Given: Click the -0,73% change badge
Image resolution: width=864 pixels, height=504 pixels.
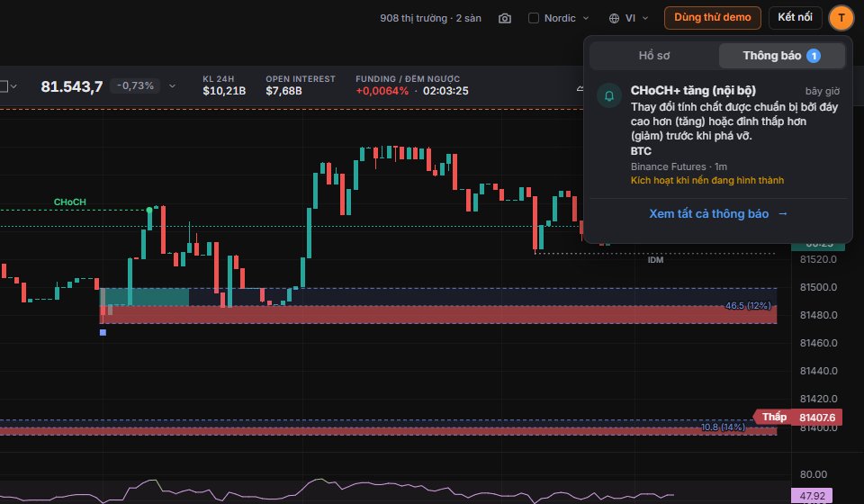Looking at the screenshot, I should [136, 85].
